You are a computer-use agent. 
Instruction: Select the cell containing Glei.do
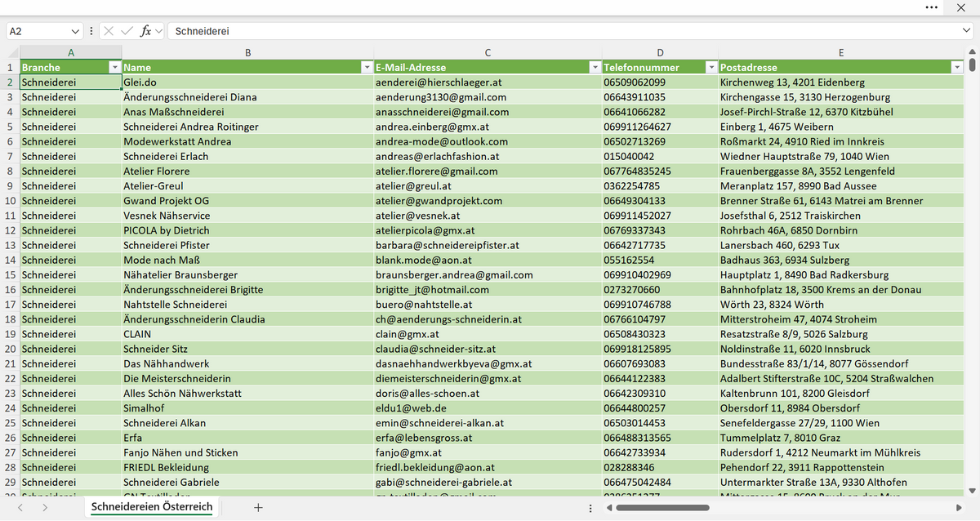coord(247,82)
